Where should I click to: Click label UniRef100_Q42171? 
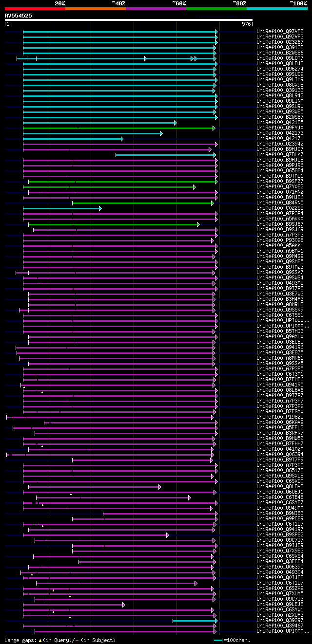[x=280, y=139]
